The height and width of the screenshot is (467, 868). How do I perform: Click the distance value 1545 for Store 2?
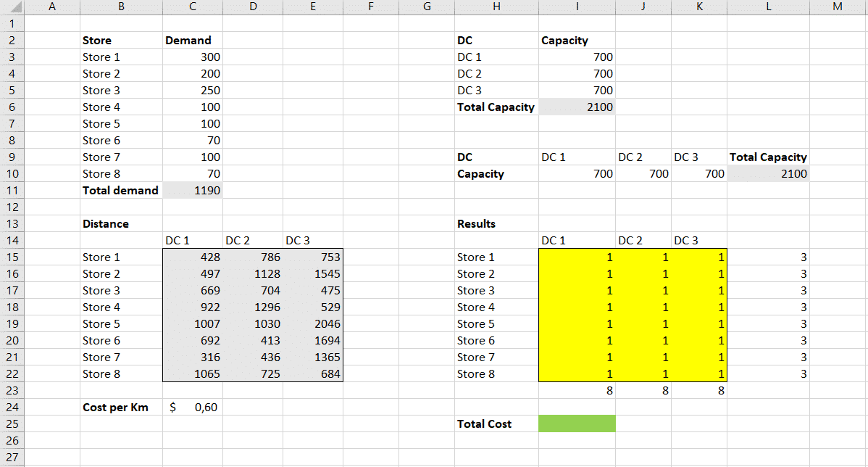click(312, 274)
